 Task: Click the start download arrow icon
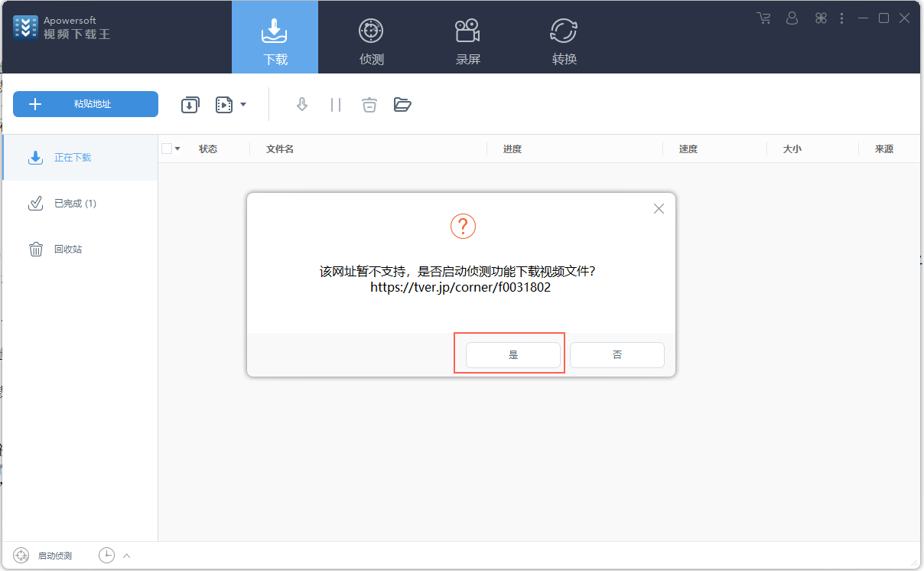[302, 105]
